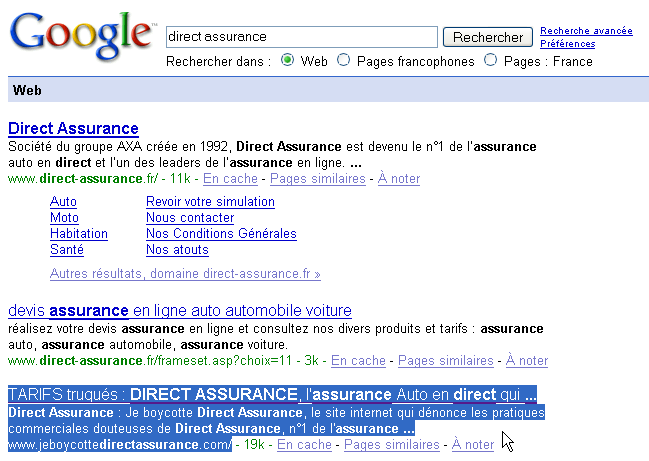The image size is (649, 461).
Task: Open 'Nos atouts' sitelink
Action: (x=177, y=250)
